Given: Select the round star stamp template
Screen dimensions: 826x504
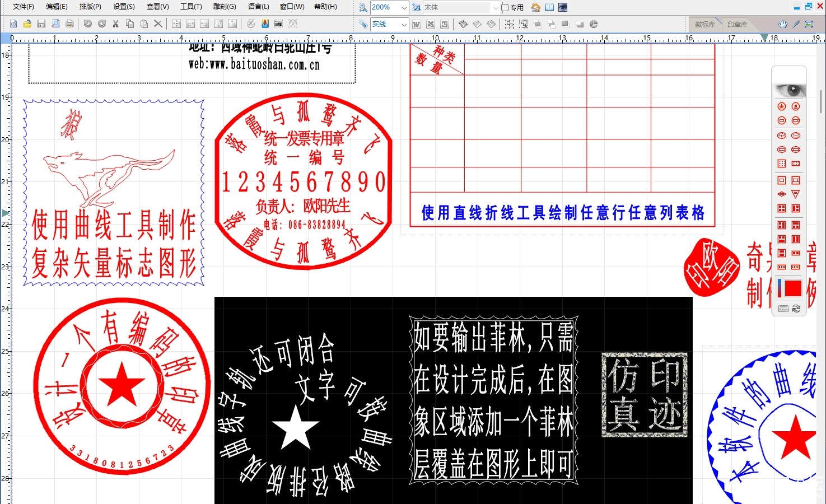Looking at the screenshot, I should (x=782, y=106).
